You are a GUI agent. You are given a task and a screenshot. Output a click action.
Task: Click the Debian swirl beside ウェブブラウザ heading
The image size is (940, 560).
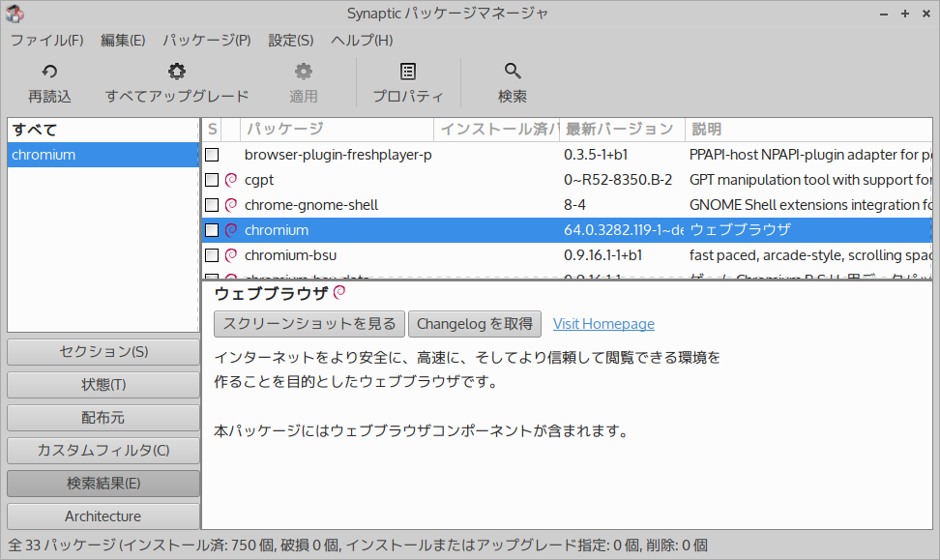coord(338,291)
